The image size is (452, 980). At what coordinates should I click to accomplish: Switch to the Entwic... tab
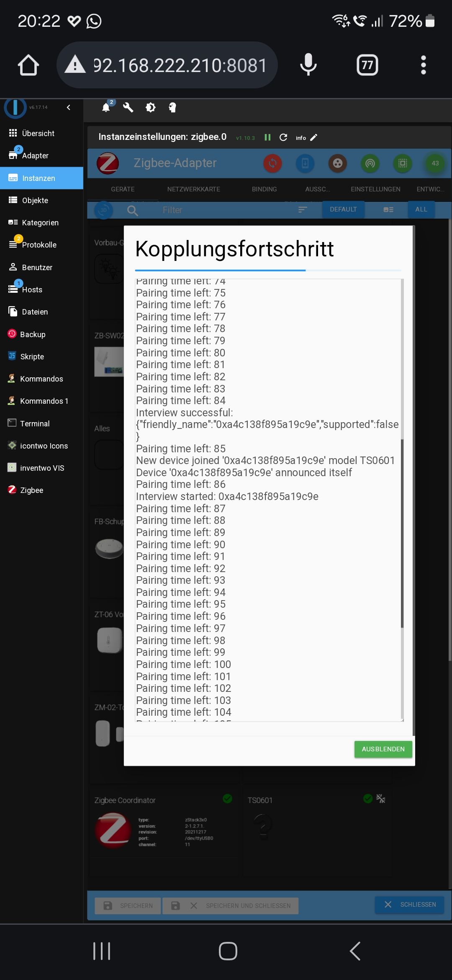pos(430,189)
